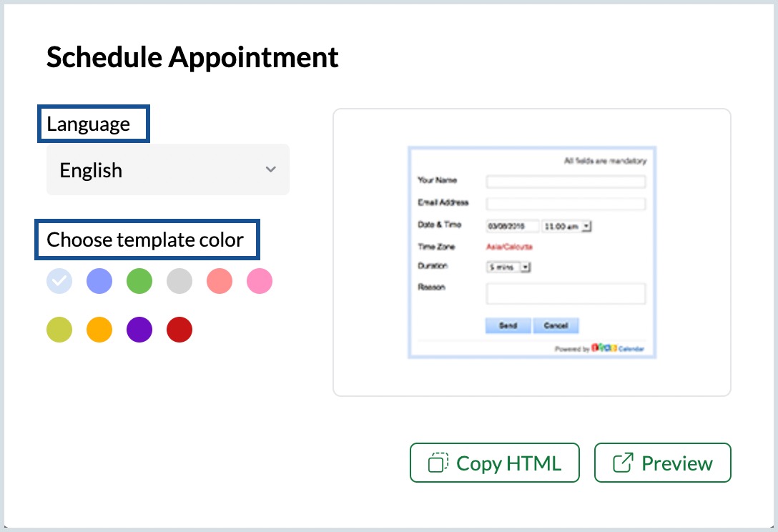Click the Copy HTML icon
This screenshot has height=532, width=778.
click(438, 463)
